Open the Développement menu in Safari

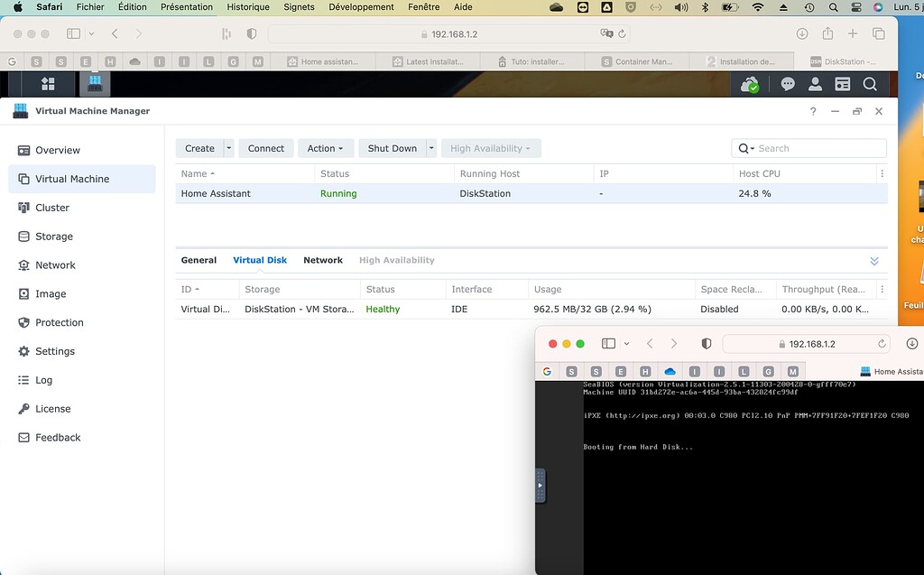click(361, 7)
